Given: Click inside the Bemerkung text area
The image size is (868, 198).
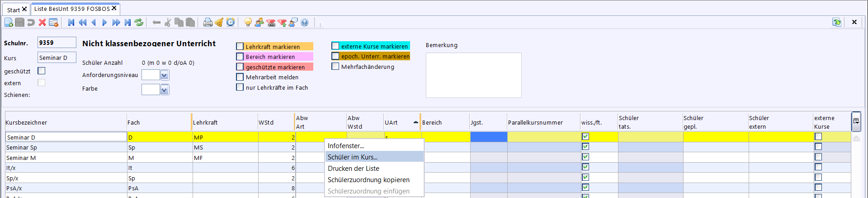Looking at the screenshot, I should pyautogui.click(x=473, y=75).
